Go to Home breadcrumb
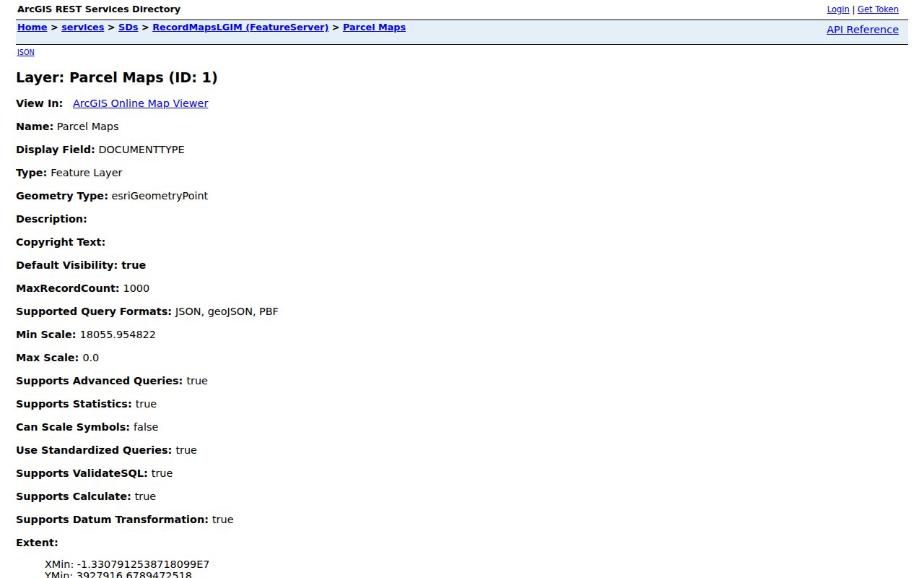The image size is (924, 578). pos(32,27)
